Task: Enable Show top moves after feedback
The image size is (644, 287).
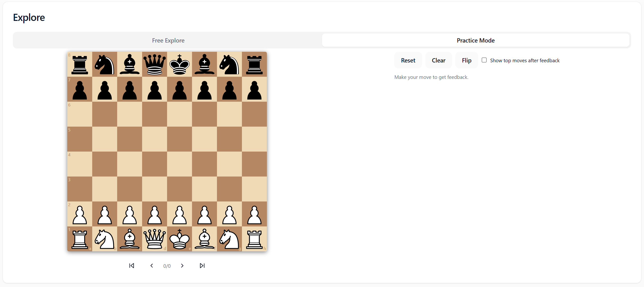Action: coord(484,60)
